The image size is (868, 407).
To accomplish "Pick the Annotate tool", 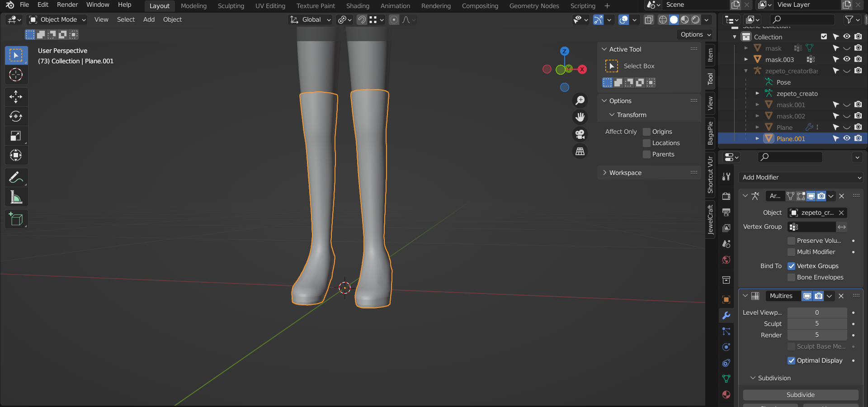I will click(x=16, y=178).
